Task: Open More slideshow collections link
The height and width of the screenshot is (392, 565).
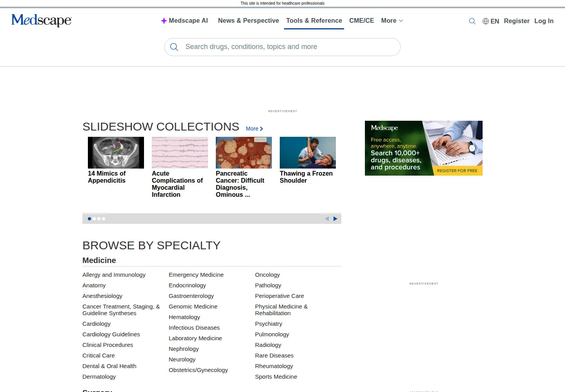Action: pos(254,129)
